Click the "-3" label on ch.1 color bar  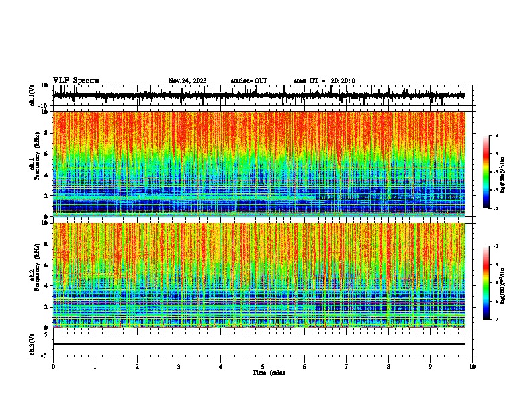pos(495,135)
